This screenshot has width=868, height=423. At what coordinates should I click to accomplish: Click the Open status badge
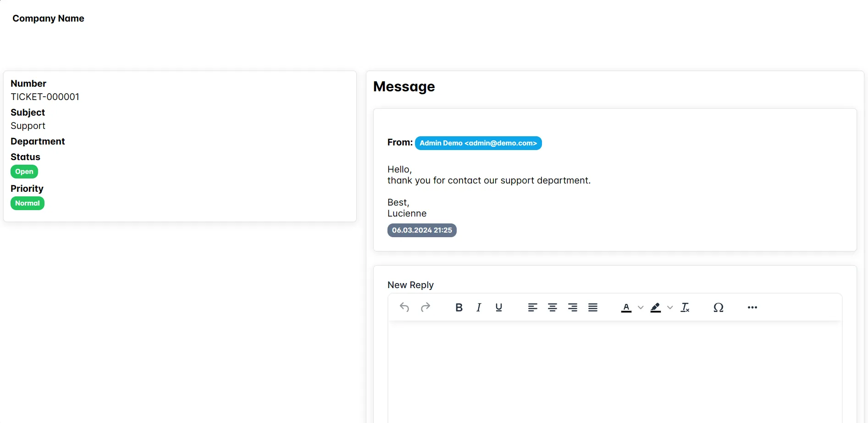pyautogui.click(x=24, y=172)
